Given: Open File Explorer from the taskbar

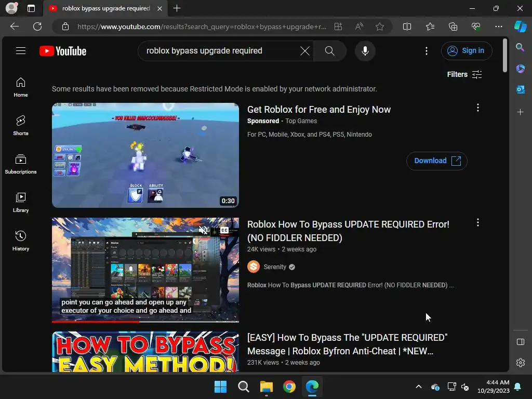Looking at the screenshot, I should pyautogui.click(x=267, y=387).
